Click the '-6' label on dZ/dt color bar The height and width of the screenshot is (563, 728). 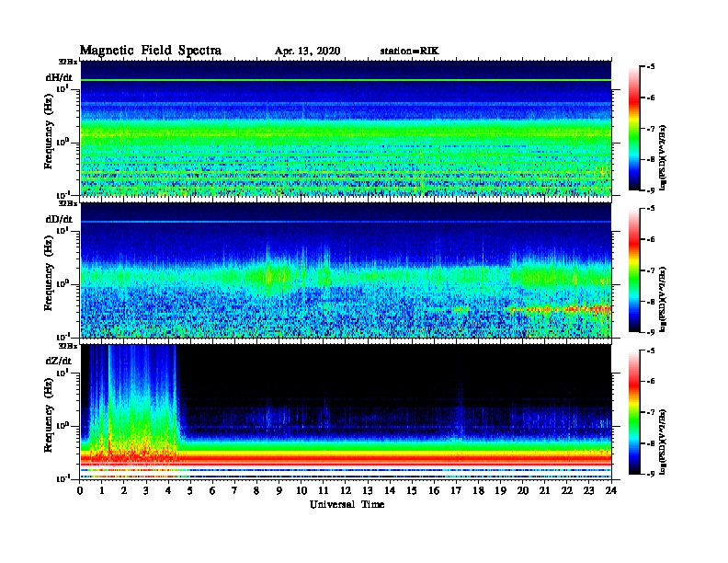point(650,381)
